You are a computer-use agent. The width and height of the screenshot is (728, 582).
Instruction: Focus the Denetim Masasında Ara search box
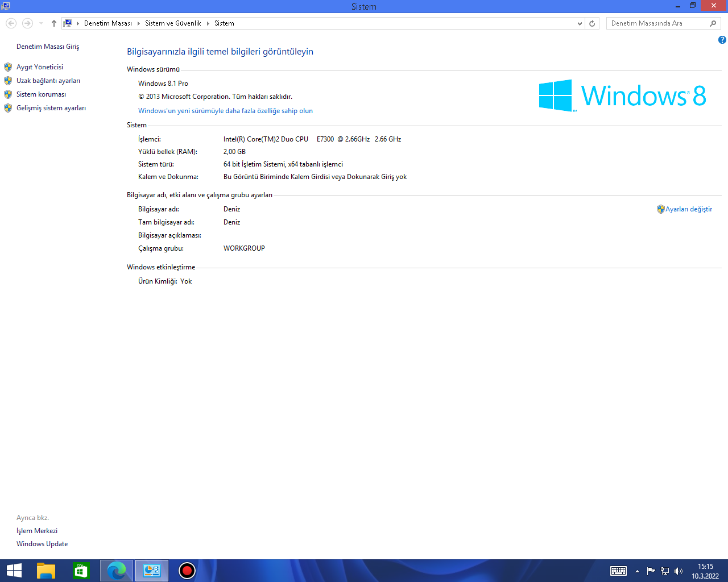click(x=658, y=23)
